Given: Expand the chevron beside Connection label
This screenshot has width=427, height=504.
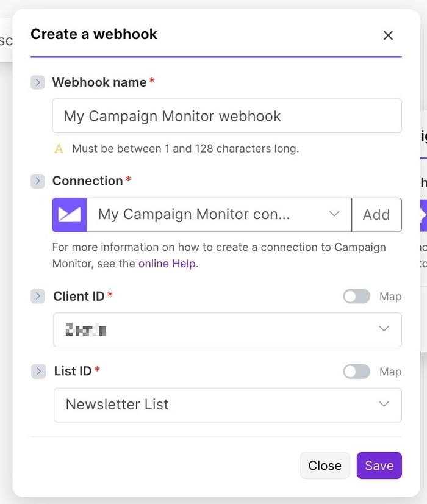Looking at the screenshot, I should pos(37,181).
